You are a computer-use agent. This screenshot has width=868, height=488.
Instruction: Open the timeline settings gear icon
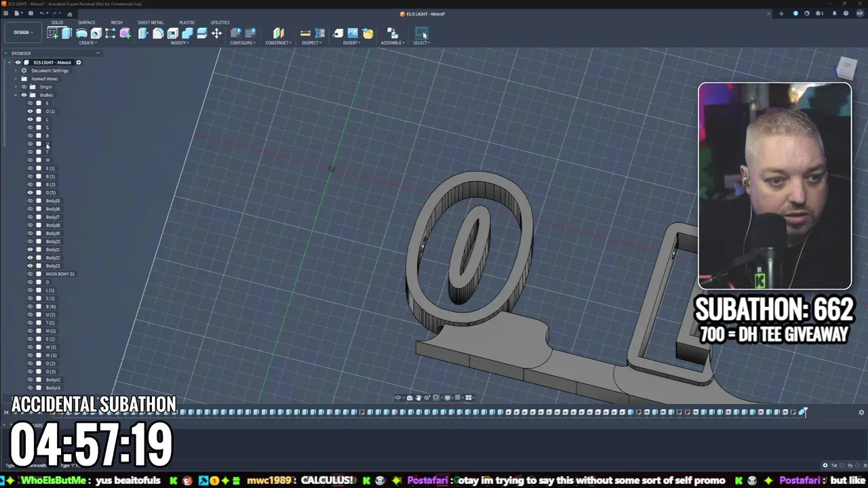861,412
